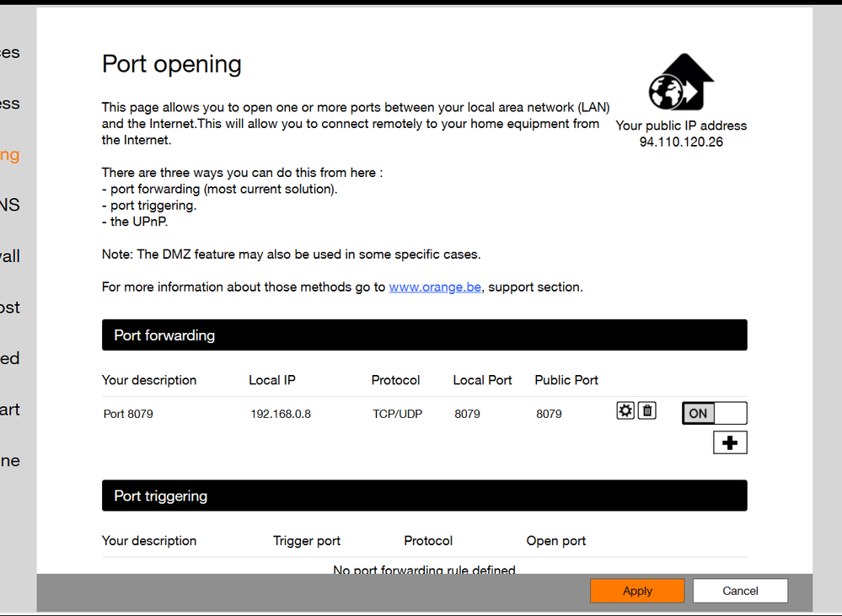Click 'No port forwarding rule defined' message
842x616 pixels.
424,570
